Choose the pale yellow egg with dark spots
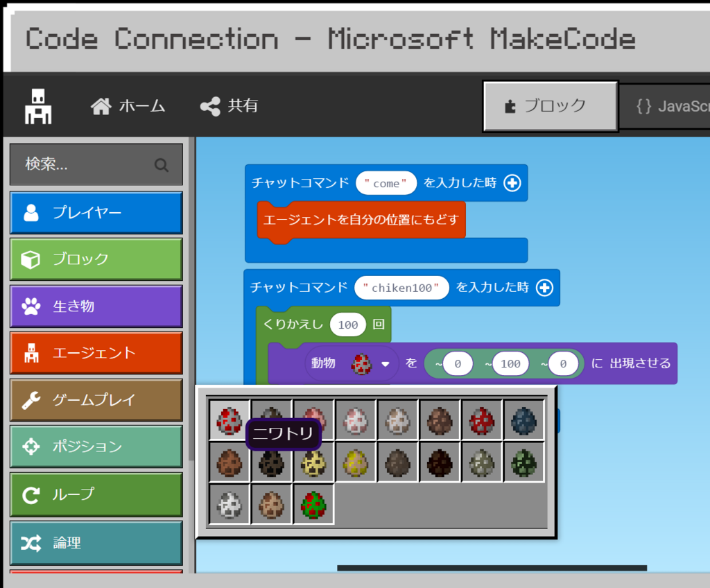Image resolution: width=710 pixels, height=588 pixels. pyautogui.click(x=313, y=463)
